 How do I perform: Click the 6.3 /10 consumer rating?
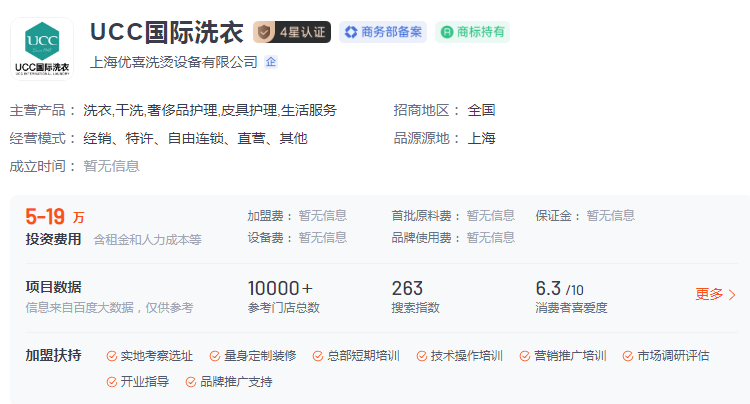559,289
